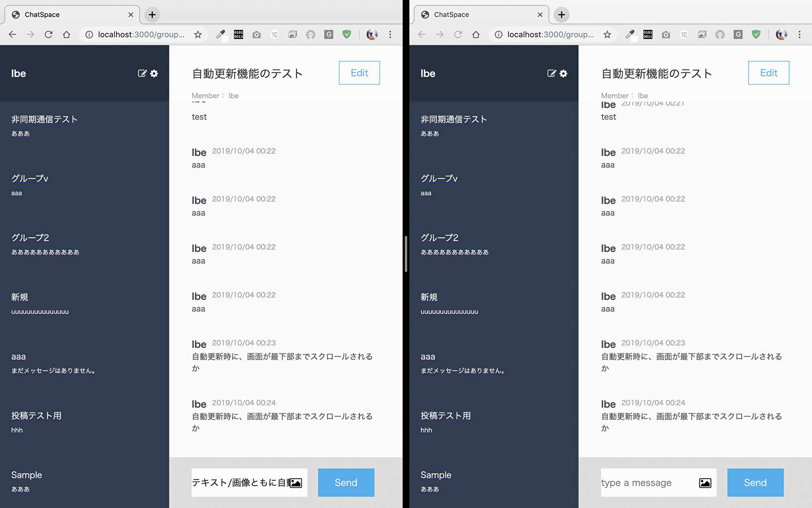This screenshot has height=508, width=812.
Task: Reload the page with the refresh icon
Action: point(49,35)
